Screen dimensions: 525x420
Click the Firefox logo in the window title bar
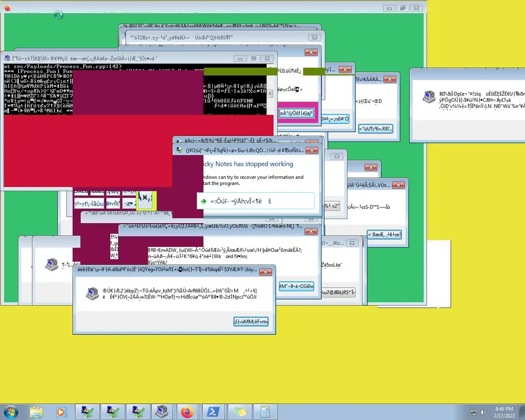pyautogui.click(x=7, y=8)
